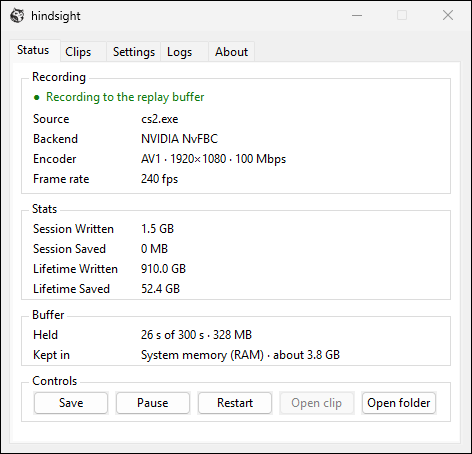Click the Lifetime Saved label
Image resolution: width=472 pixels, height=454 pixels.
[x=71, y=289]
